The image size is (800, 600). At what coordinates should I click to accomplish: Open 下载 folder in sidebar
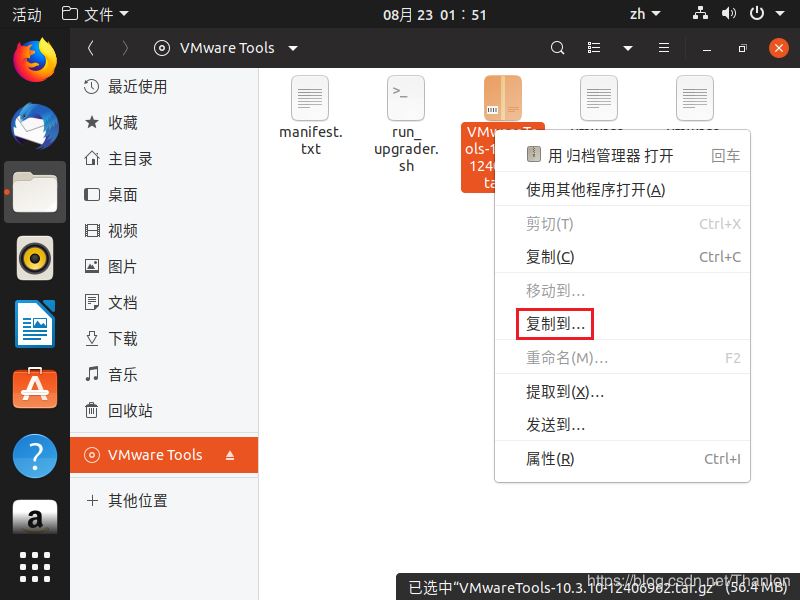pos(123,339)
